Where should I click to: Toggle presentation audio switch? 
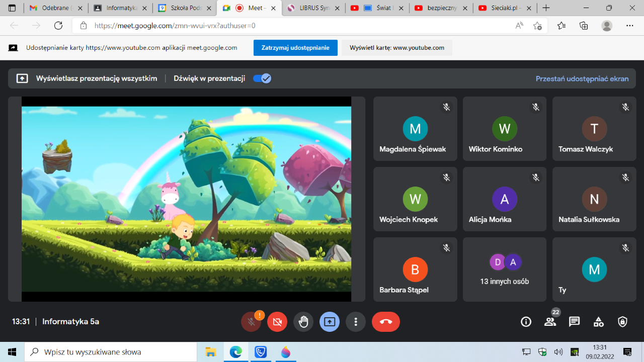point(262,78)
